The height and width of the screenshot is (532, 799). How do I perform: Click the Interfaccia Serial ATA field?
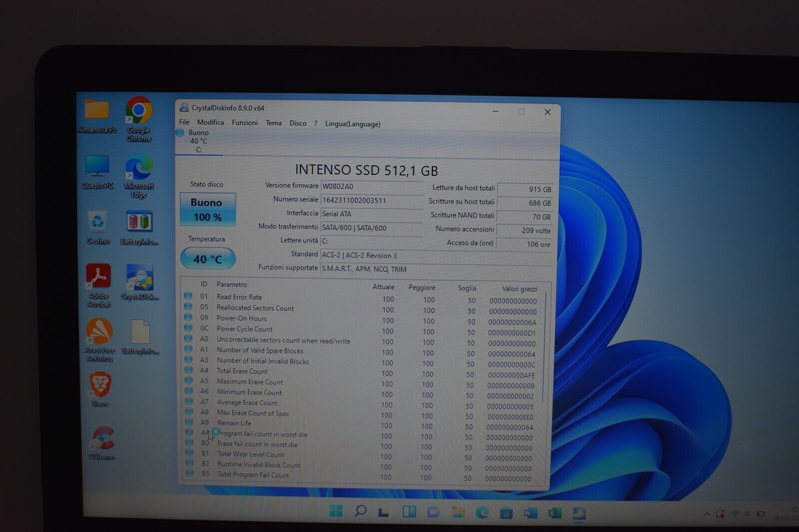372,214
